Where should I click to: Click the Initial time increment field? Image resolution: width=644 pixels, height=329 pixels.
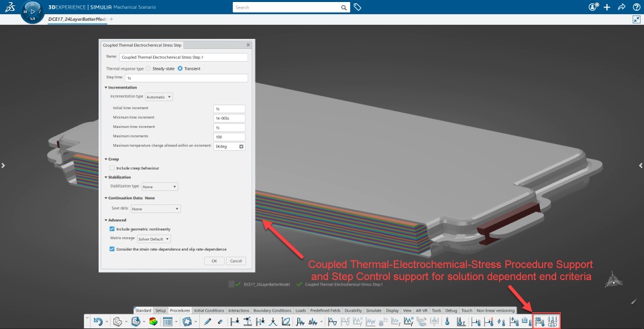229,109
